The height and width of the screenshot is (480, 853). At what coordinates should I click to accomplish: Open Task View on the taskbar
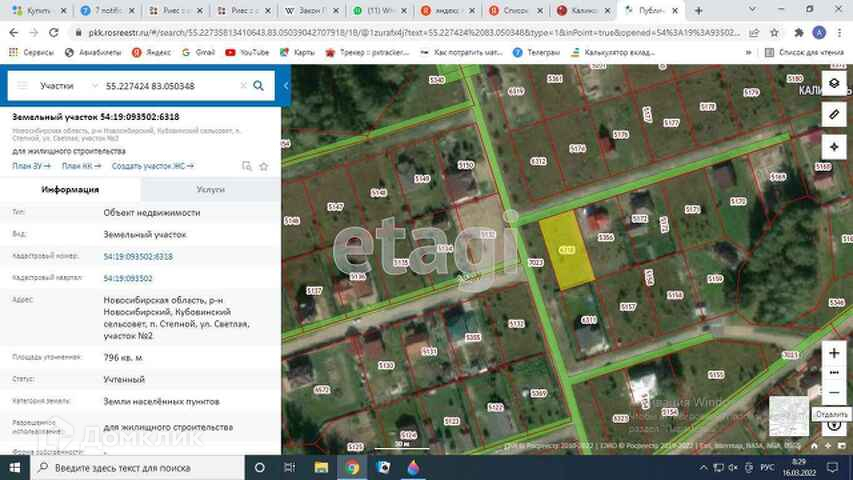pyautogui.click(x=289, y=467)
